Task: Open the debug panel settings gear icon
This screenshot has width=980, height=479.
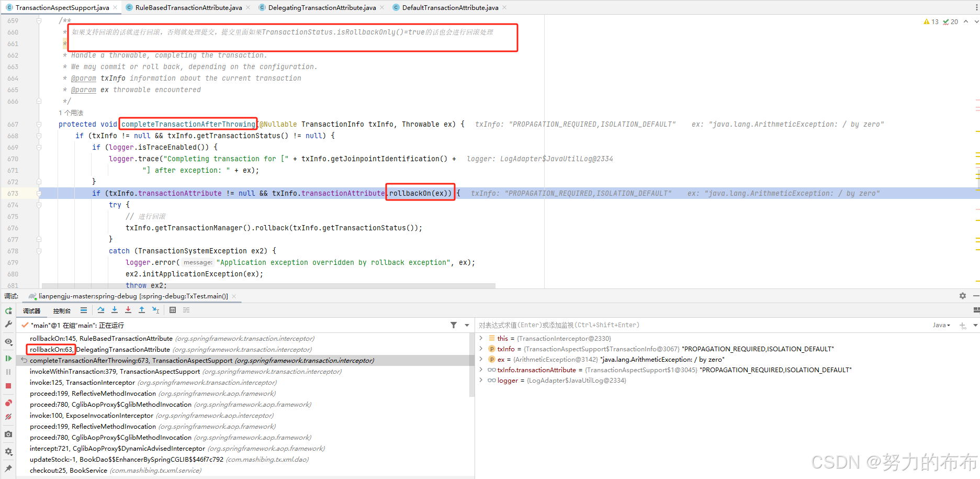Action: pyautogui.click(x=963, y=296)
